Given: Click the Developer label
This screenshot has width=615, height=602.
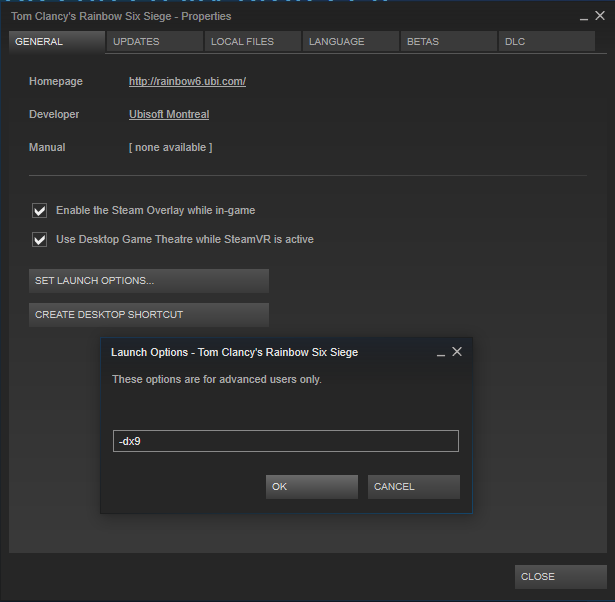Looking at the screenshot, I should click(x=54, y=114).
